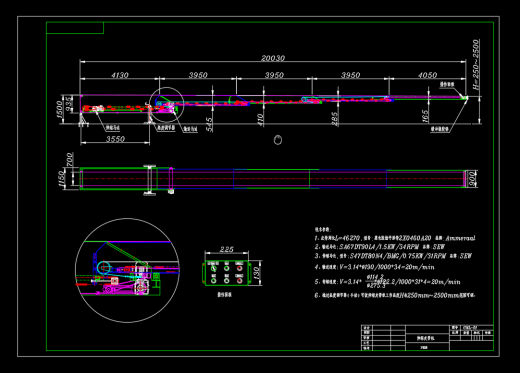
Task: Click the 410 clearance dimension
Action: pos(261,120)
